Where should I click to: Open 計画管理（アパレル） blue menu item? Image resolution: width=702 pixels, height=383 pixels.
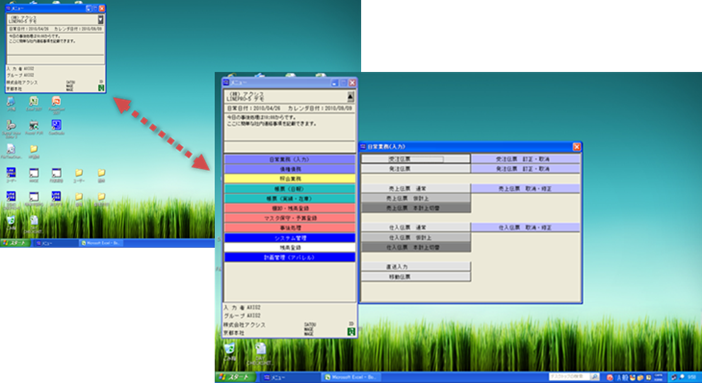290,258
